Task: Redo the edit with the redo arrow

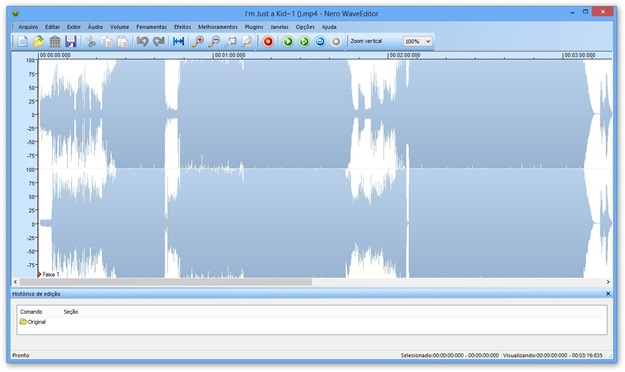Action: 159,41
